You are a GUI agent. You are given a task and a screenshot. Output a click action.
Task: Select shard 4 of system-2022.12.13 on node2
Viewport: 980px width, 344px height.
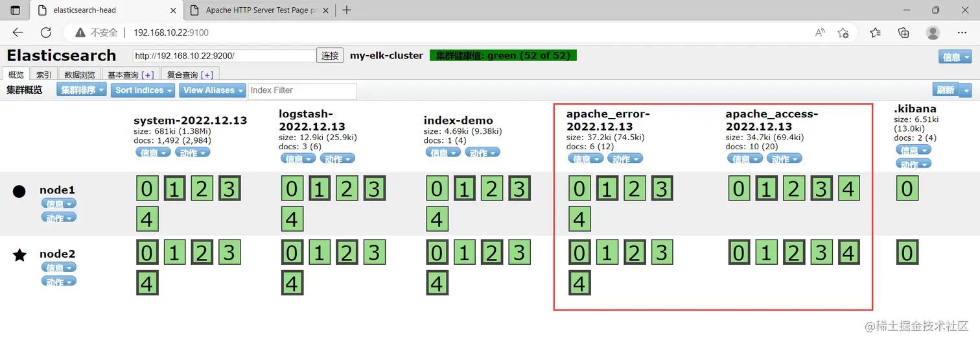147,284
